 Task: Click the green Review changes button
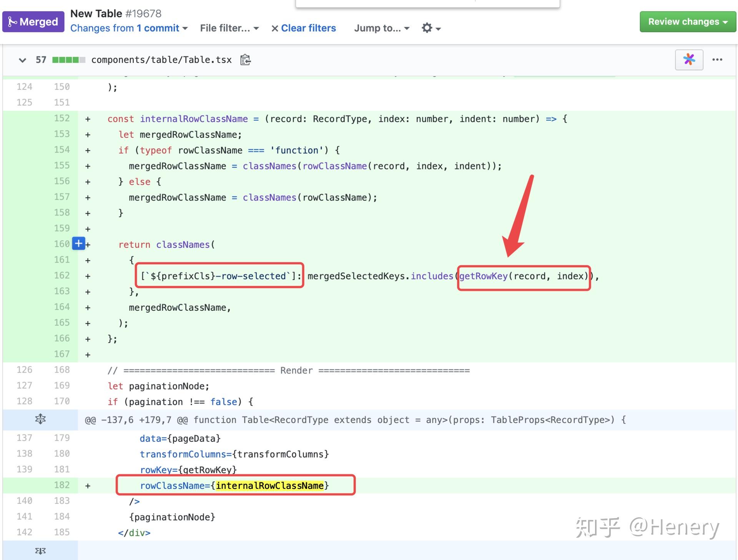(687, 22)
